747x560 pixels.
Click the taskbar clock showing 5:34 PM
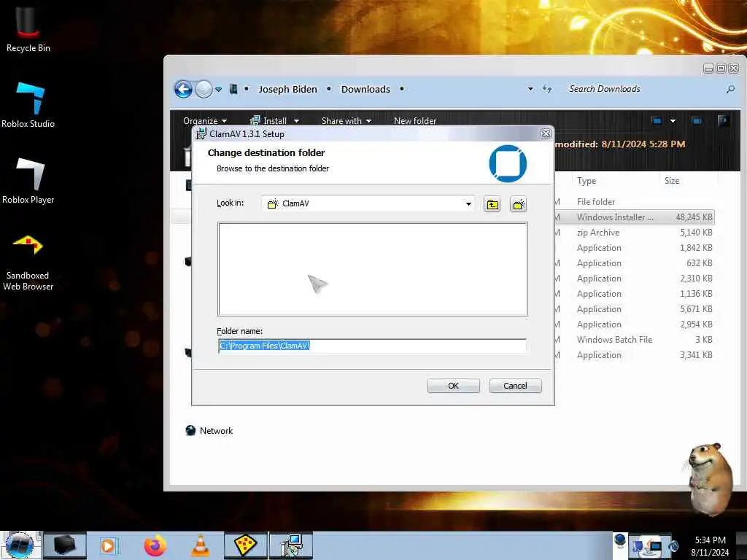click(x=710, y=545)
